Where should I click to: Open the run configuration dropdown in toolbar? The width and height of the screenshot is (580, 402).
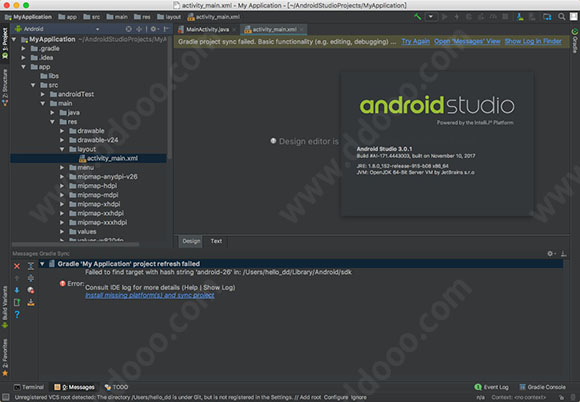click(431, 17)
